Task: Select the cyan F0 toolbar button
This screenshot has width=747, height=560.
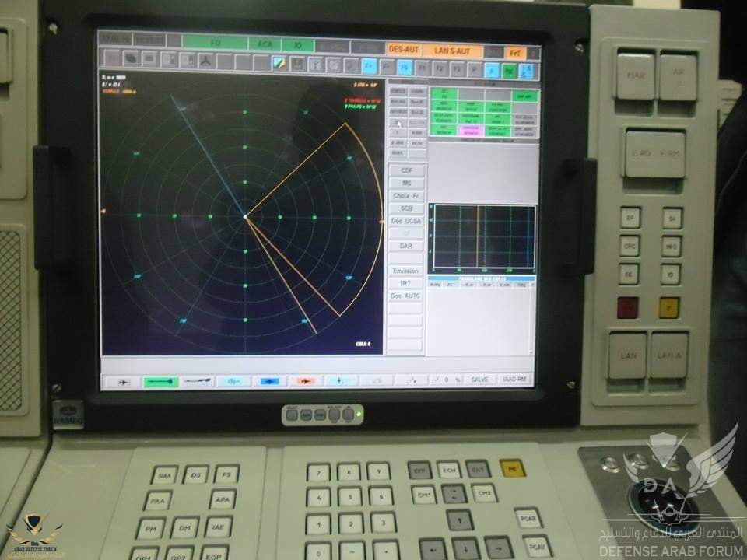Action: (405, 68)
